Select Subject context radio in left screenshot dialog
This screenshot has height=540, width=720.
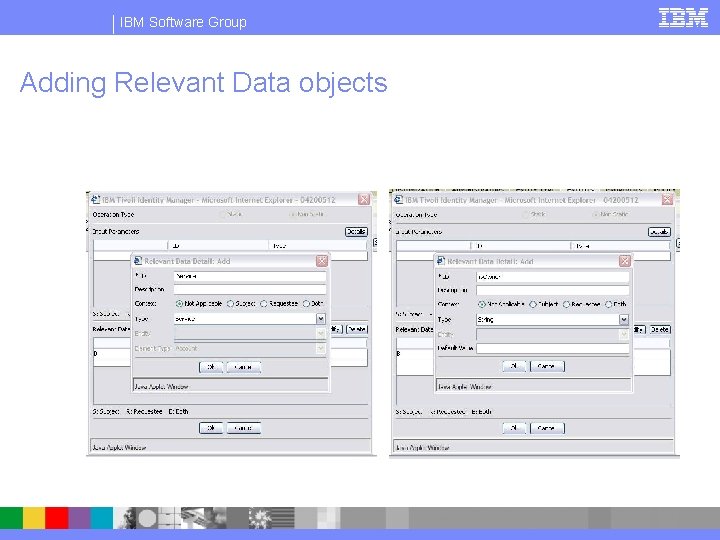(231, 304)
